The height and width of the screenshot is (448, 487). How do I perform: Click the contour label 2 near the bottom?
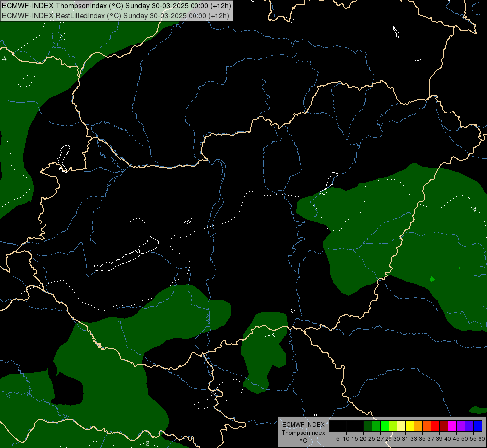(148, 443)
